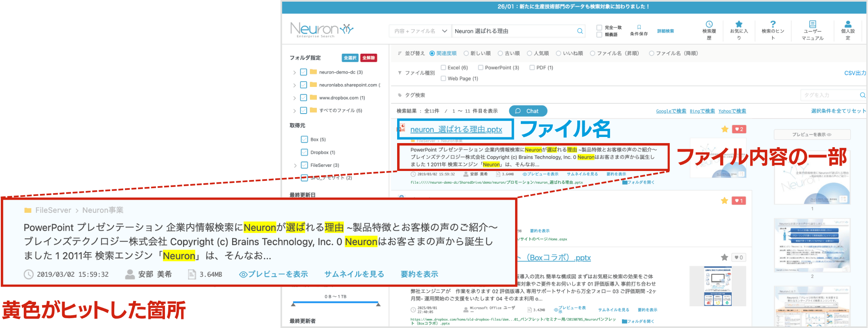The width and height of the screenshot is (868, 328).
Task: Click 選択条件を全てリセット link
Action: click(839, 111)
